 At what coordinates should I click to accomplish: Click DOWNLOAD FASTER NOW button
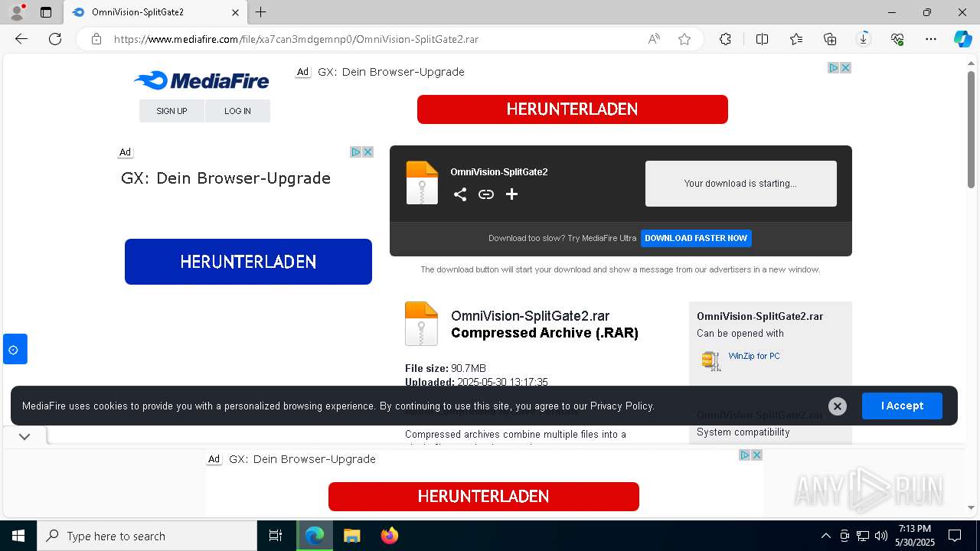point(696,238)
